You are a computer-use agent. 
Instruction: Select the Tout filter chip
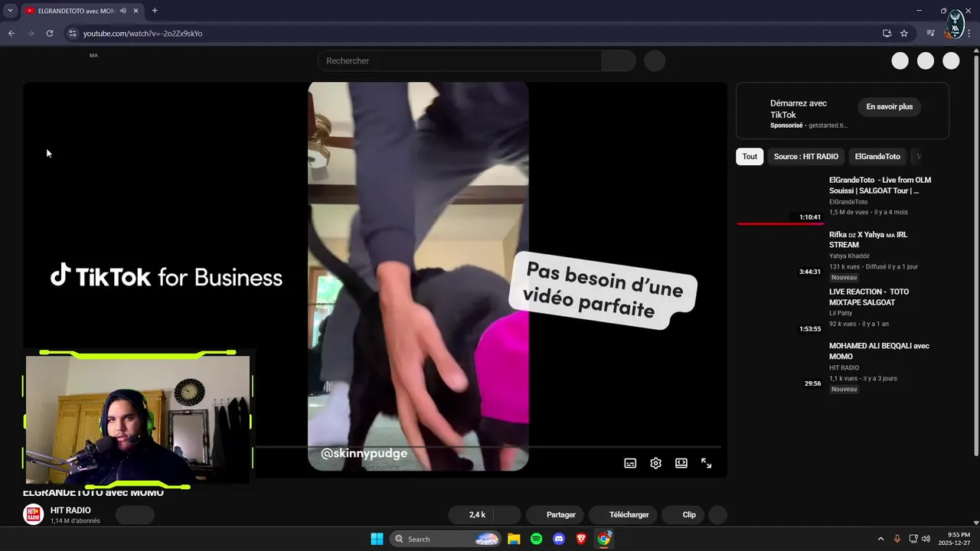point(750,156)
